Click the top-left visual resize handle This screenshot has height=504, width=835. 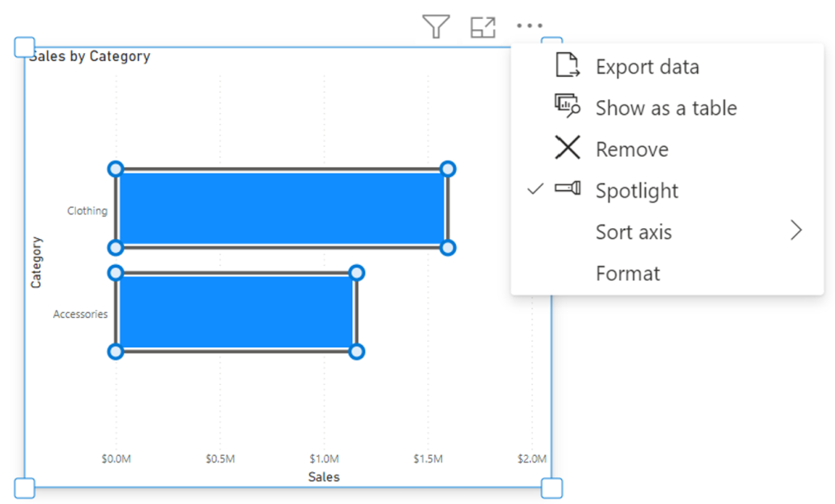pos(24,46)
